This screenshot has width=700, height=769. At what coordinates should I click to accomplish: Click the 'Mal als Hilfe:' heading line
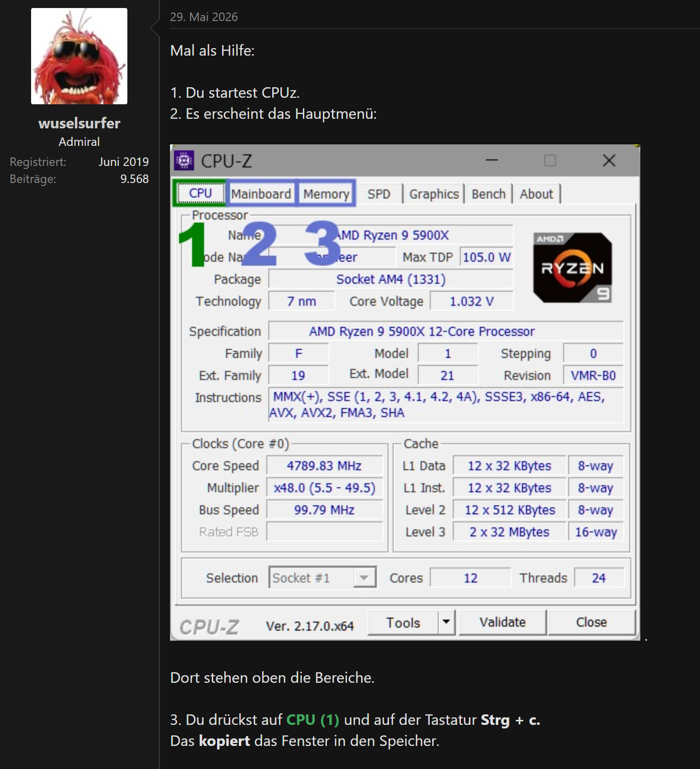tap(213, 51)
